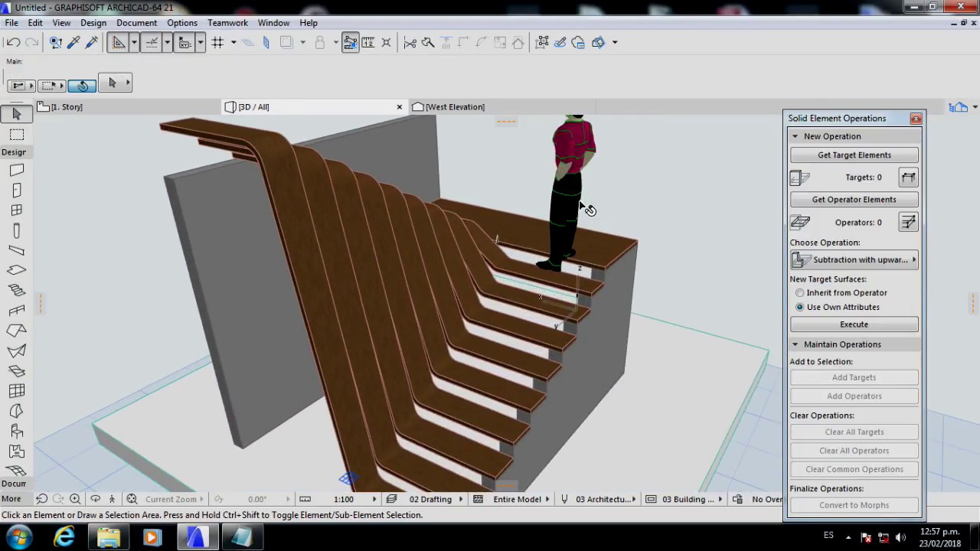Open the Document menu
The image size is (980, 551).
(x=136, y=23)
